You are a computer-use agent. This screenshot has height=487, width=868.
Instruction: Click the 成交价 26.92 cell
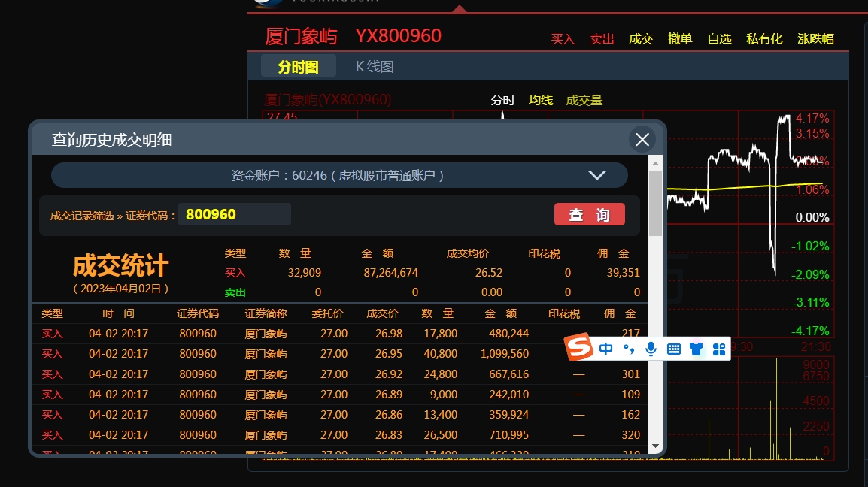pyautogui.click(x=389, y=374)
